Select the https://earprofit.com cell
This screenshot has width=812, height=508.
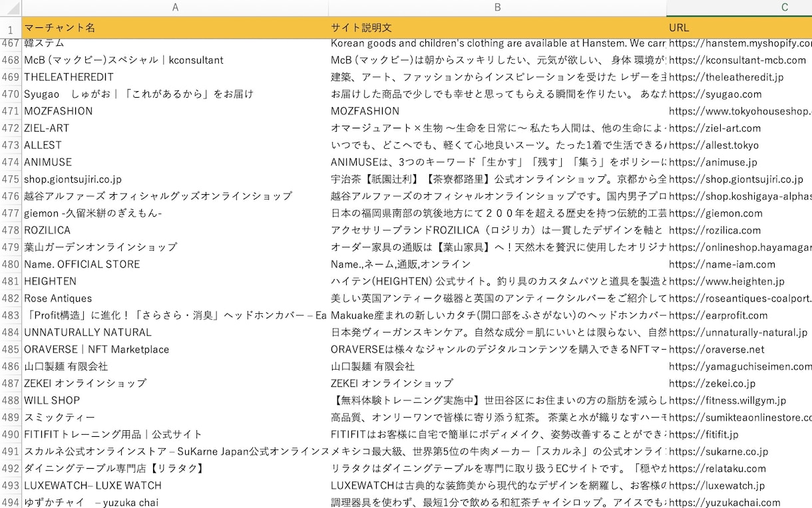click(739, 315)
